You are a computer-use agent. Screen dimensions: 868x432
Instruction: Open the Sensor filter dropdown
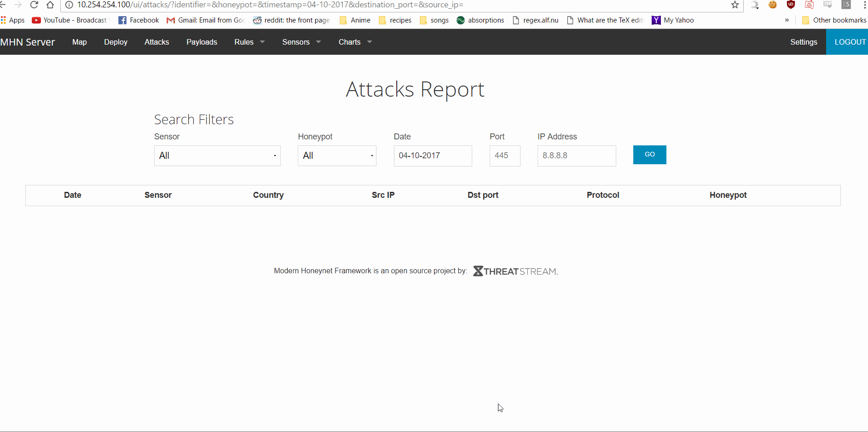click(x=217, y=156)
